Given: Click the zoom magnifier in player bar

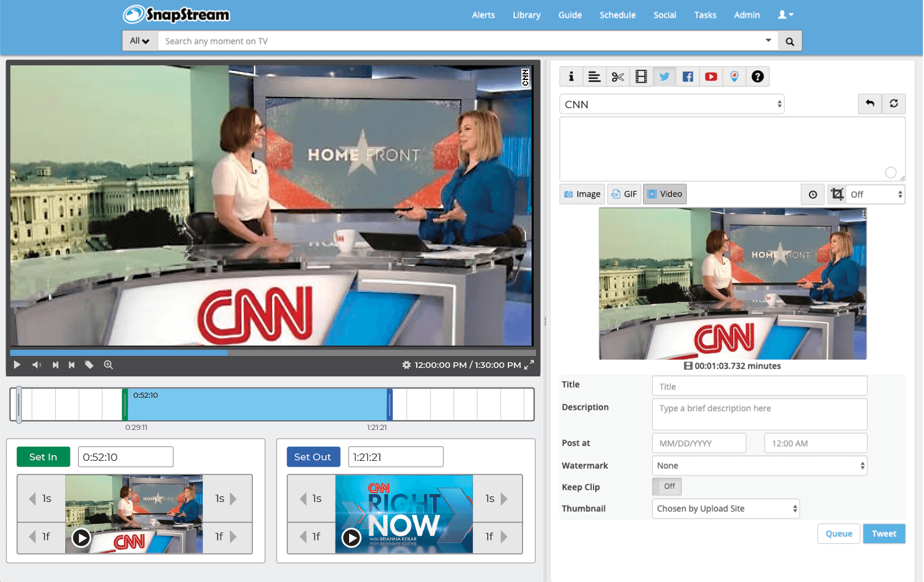Looking at the screenshot, I should (108, 365).
